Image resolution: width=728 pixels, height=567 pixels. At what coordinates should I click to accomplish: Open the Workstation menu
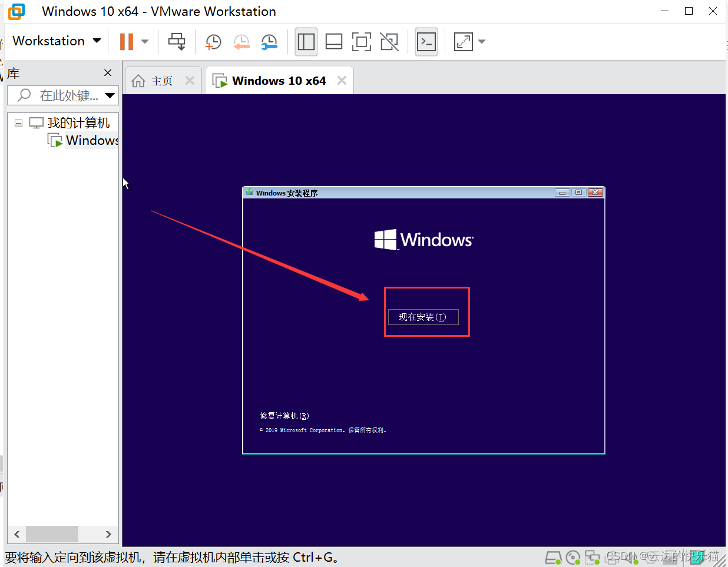(57, 41)
